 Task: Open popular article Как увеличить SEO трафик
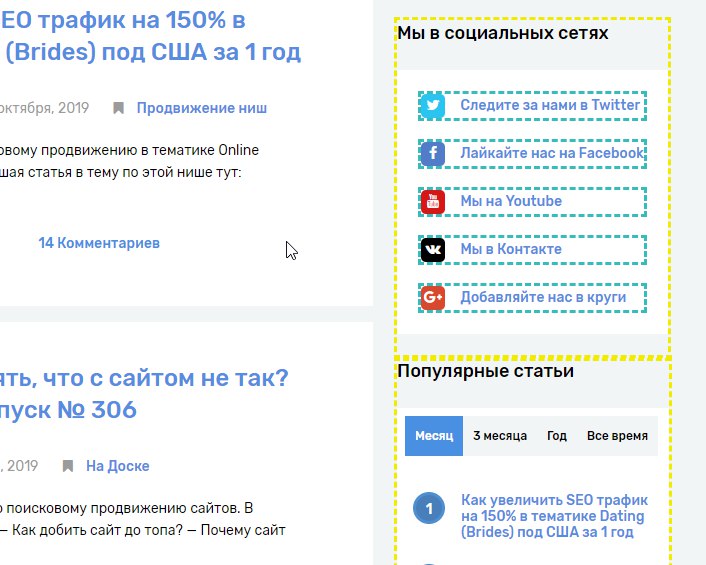pyautogui.click(x=554, y=516)
